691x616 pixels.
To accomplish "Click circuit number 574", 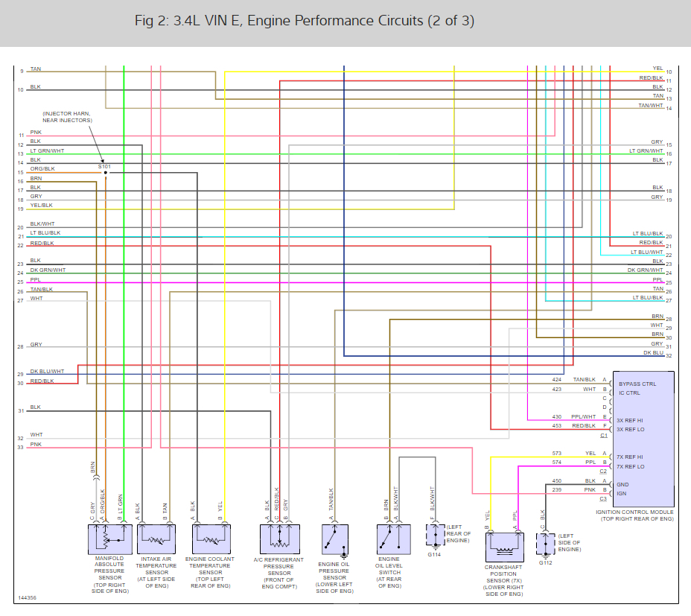I will point(556,463).
